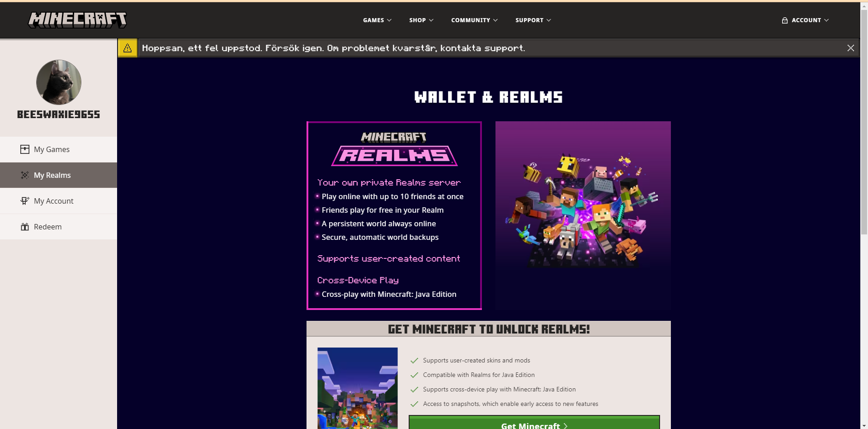868x429 pixels.
Task: Expand the Games dropdown menu
Action: point(377,20)
